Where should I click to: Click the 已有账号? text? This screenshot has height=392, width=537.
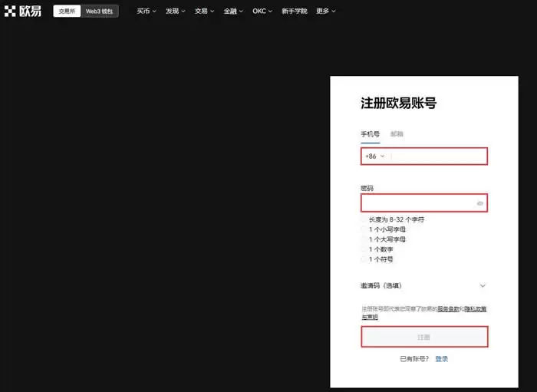[414, 359]
